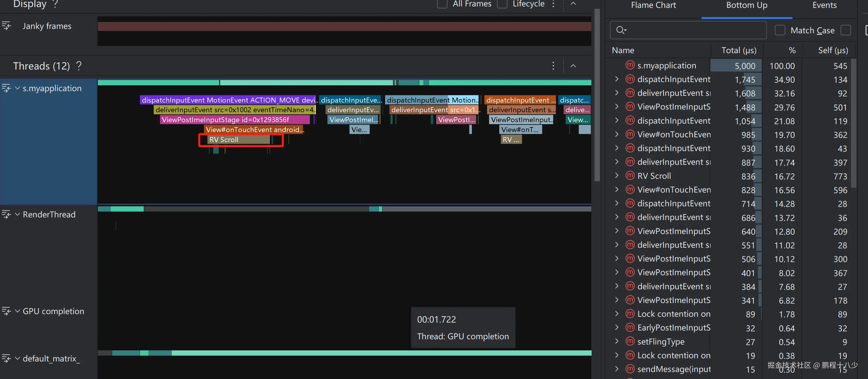Open the Display section kebab menu
This screenshot has width=868, height=379.
click(553, 4)
